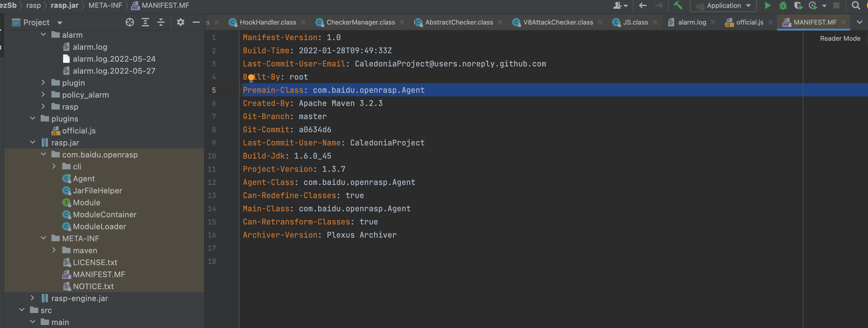Close the alarm.log tab

tap(713, 22)
